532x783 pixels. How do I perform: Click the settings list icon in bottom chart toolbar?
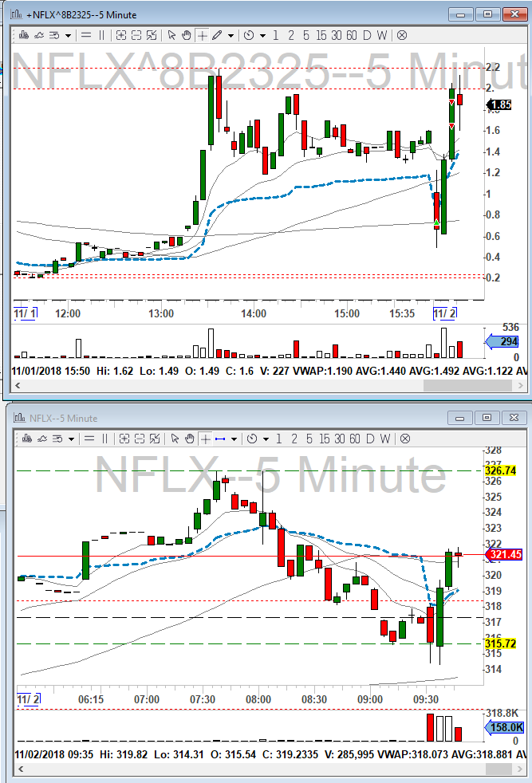58,439
